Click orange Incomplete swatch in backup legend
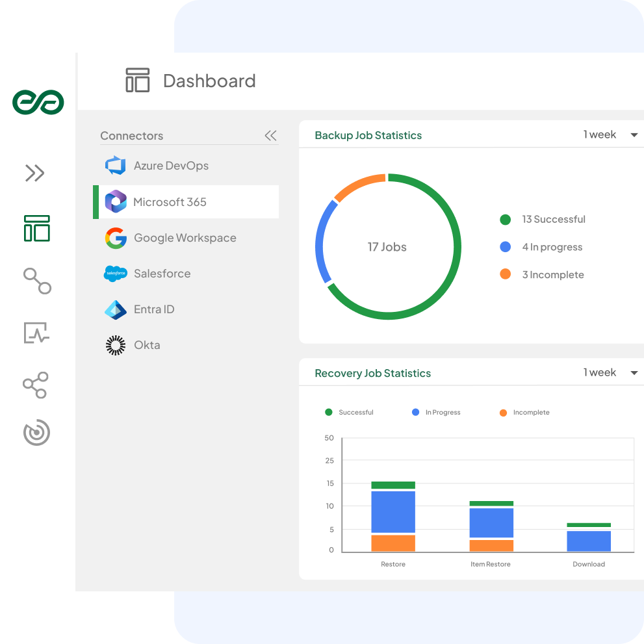This screenshot has height=644, width=644. tap(505, 274)
